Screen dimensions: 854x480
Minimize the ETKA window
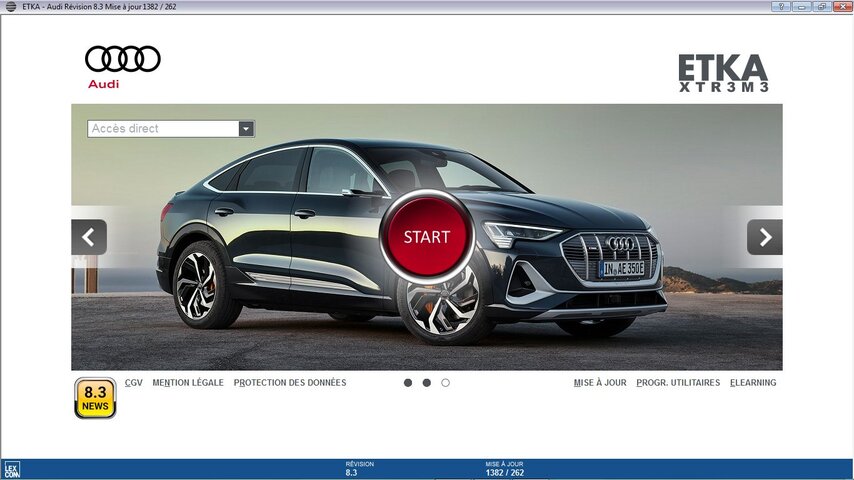tap(801, 7)
